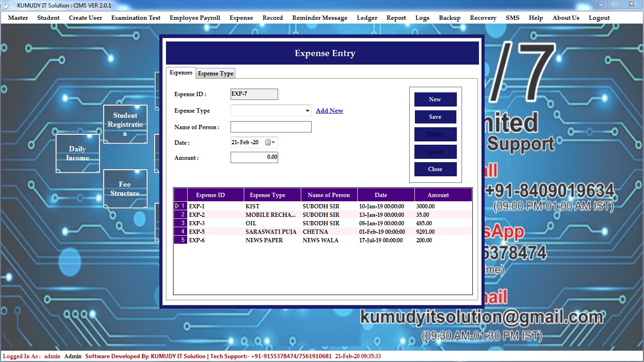Click the Amount column header

pyautogui.click(x=438, y=195)
